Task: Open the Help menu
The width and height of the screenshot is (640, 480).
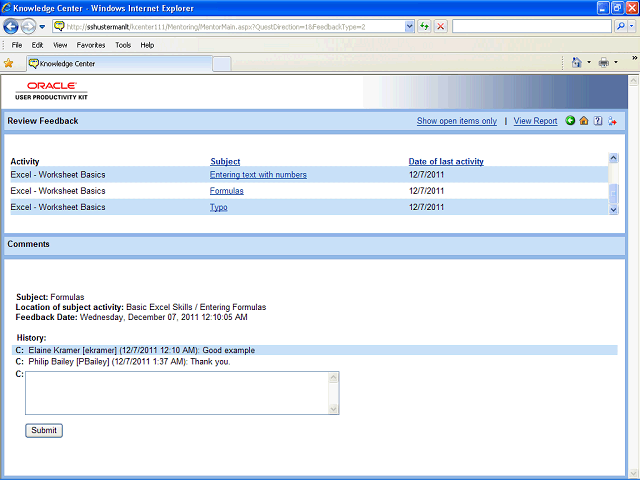Action: [x=147, y=45]
